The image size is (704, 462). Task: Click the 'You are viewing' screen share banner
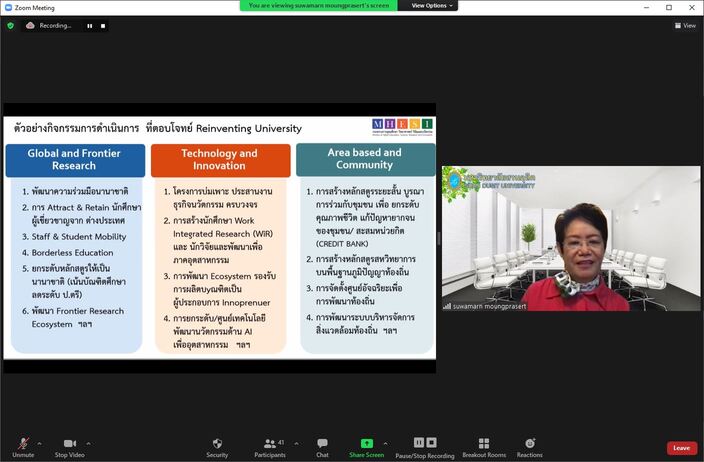point(319,6)
